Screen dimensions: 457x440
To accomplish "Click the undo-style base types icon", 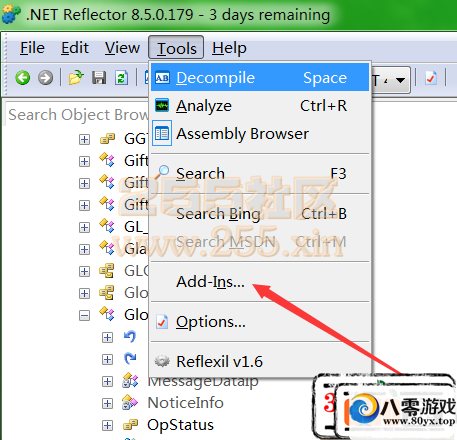I will tap(130, 337).
